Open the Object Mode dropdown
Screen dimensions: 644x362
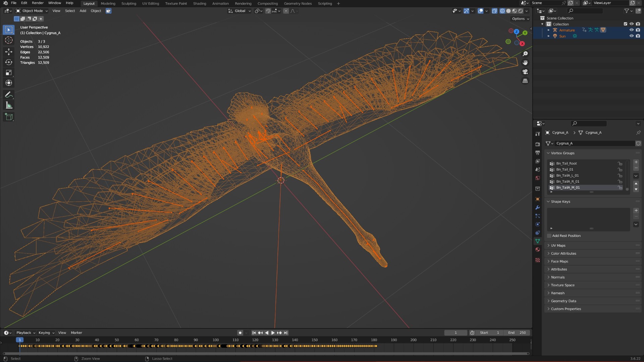pos(32,11)
